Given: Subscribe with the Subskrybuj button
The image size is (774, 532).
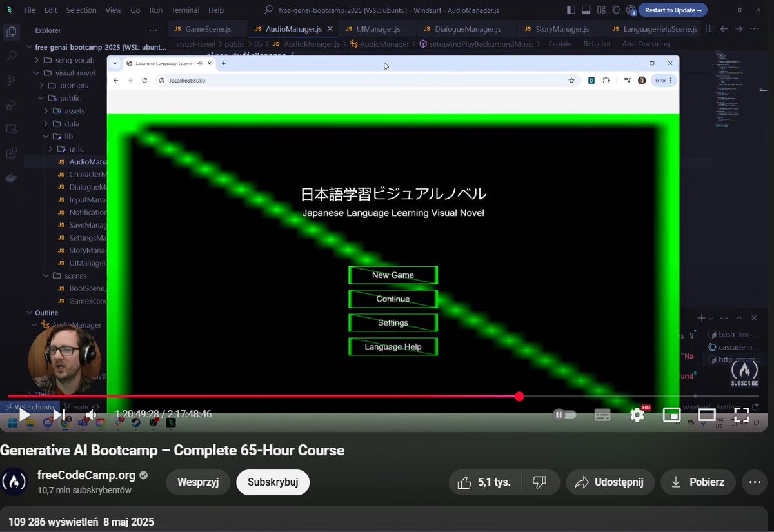Looking at the screenshot, I should (273, 482).
